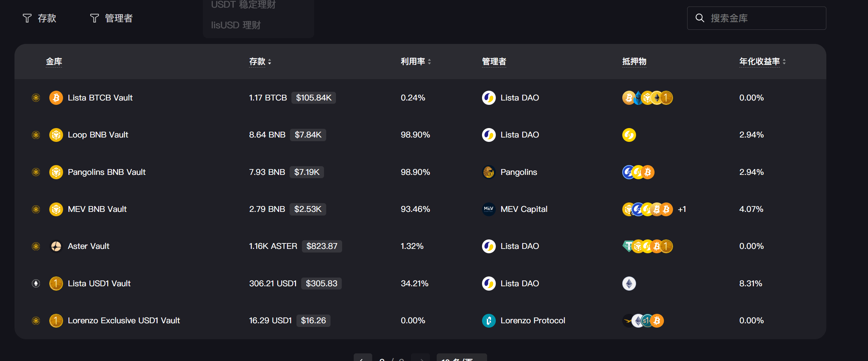
Task: Click the Lista DAO logo in Loop BNB Vault row
Action: [x=489, y=135]
